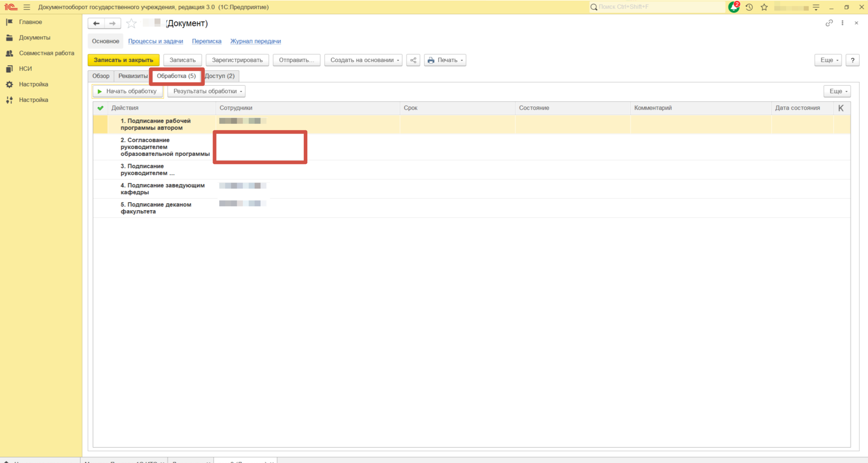Click the green checkmark column header

100,108
